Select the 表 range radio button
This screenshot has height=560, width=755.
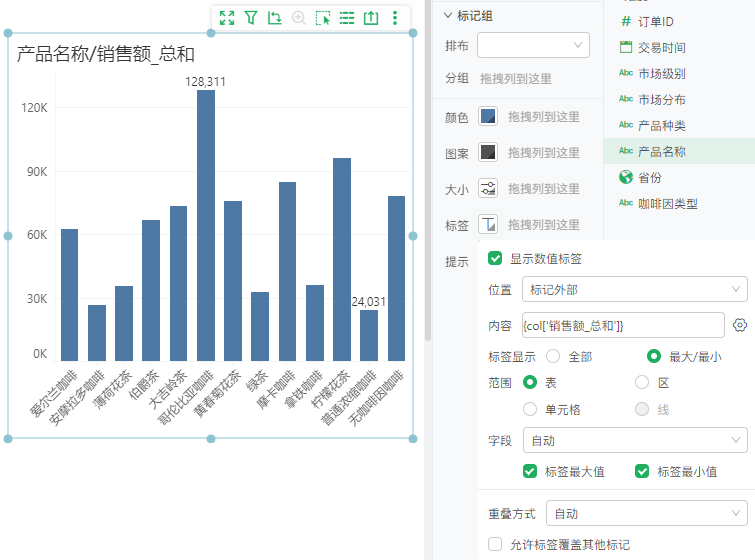pyautogui.click(x=530, y=382)
